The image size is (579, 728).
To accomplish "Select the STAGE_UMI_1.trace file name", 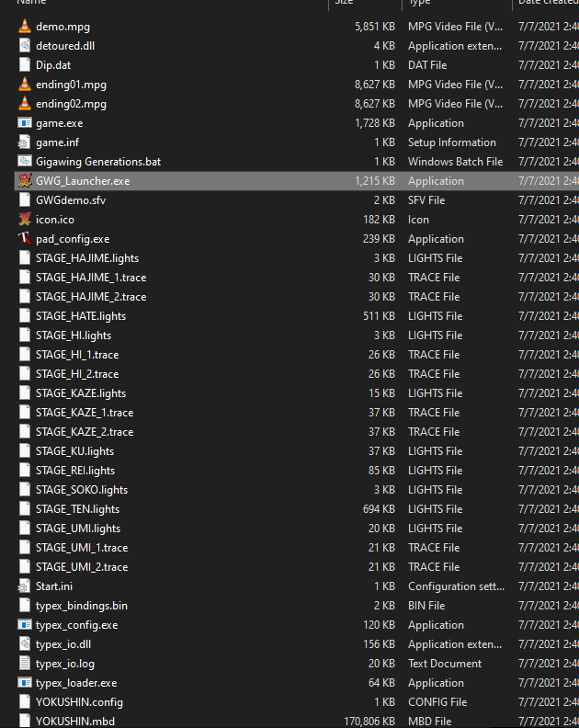I will pyautogui.click(x=82, y=548).
